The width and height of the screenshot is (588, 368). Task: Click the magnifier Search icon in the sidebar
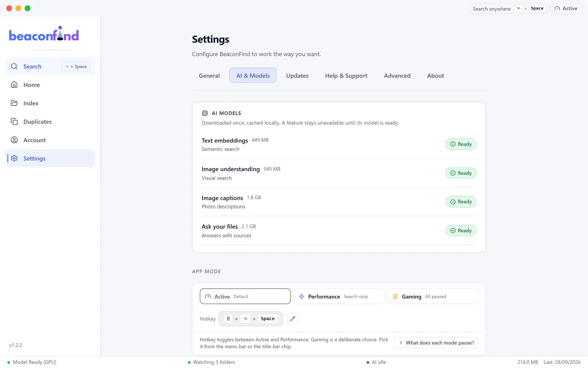coord(14,66)
